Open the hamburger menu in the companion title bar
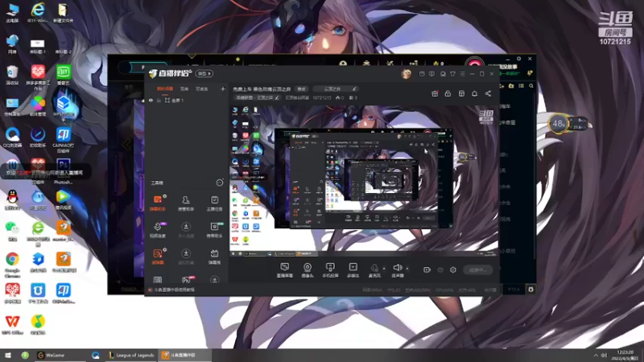 462,74
